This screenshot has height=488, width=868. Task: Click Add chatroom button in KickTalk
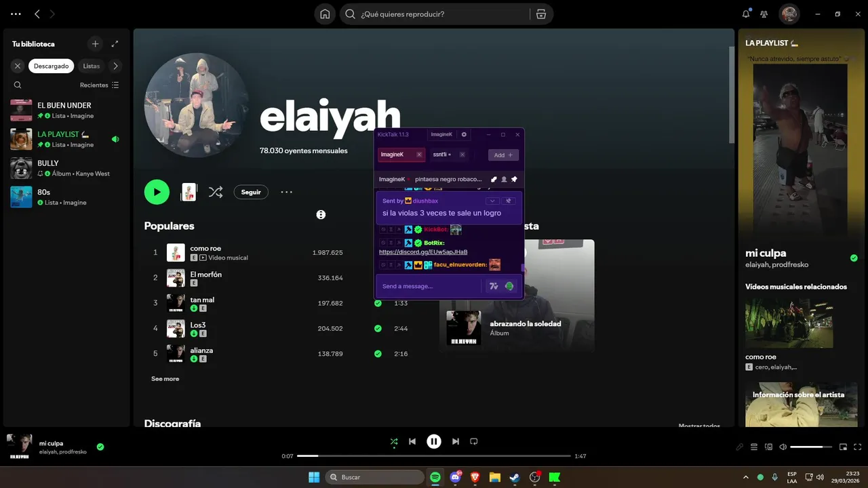point(503,155)
